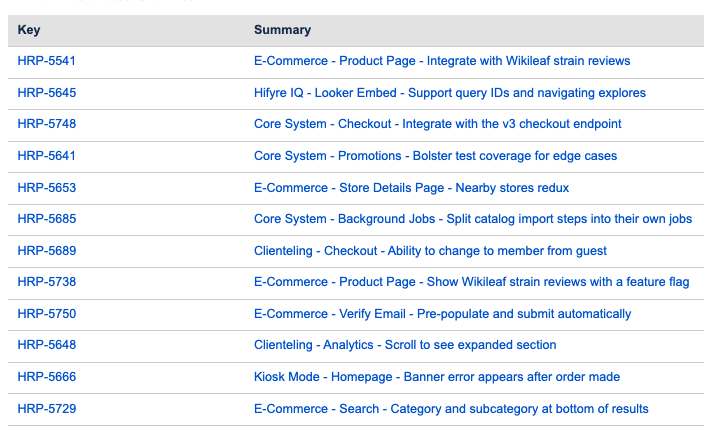This screenshot has height=438, width=704.
Task: Open the Kiosk Mode banner error summary
Action: coord(437,377)
